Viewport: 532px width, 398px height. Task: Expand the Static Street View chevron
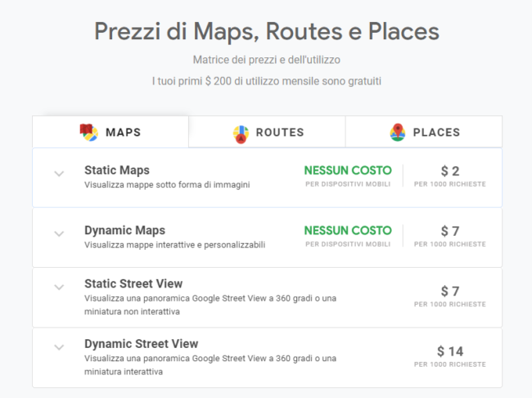point(59,287)
